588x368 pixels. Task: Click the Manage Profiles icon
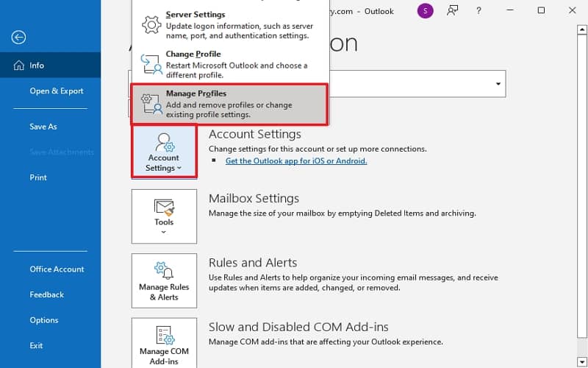[x=151, y=104]
